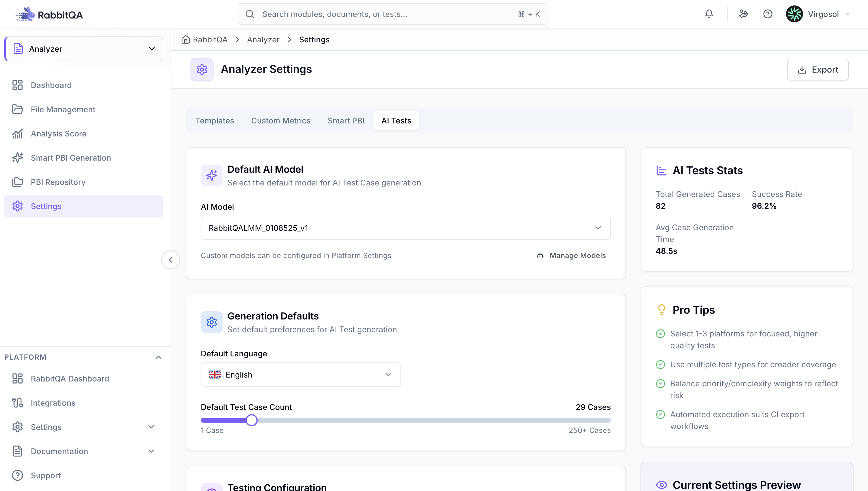Click the search modules input field
Viewport: 868px width, 491px height.
[392, 14]
